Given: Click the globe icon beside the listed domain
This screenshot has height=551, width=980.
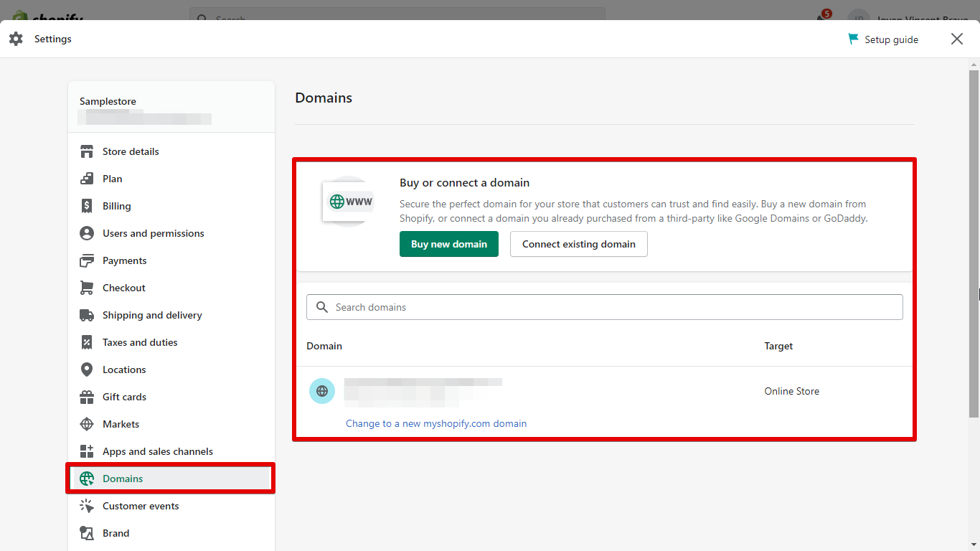Looking at the screenshot, I should [322, 391].
